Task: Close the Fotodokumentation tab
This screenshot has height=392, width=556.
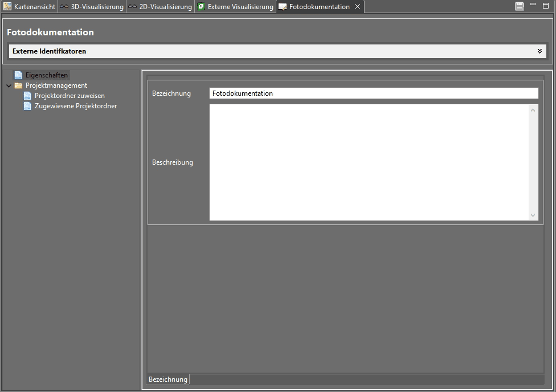Action: (357, 7)
